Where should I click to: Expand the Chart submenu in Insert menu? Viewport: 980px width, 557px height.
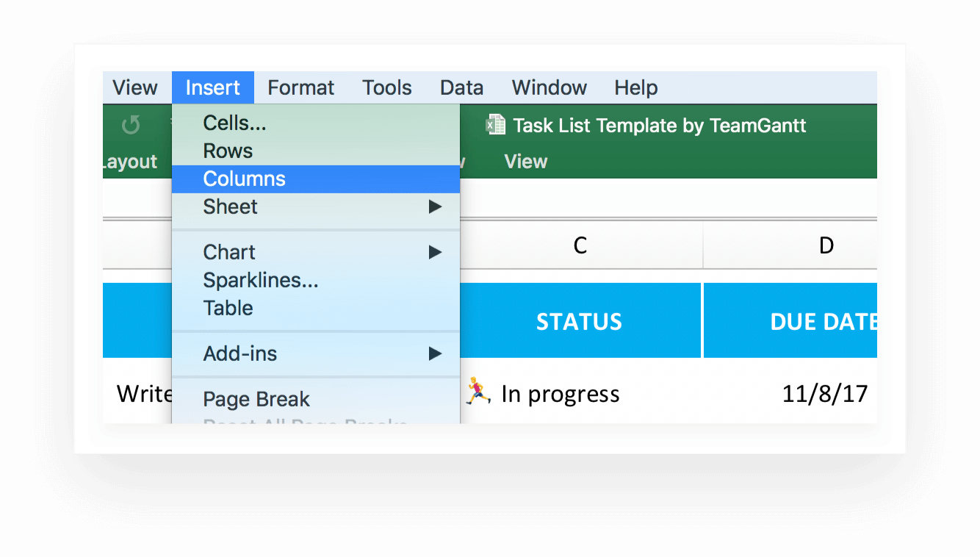pos(435,253)
